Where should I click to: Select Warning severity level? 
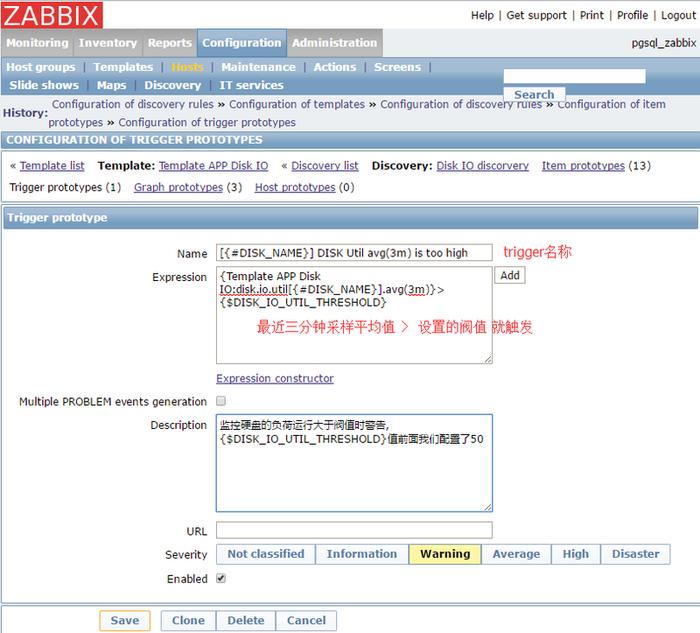tap(445, 554)
